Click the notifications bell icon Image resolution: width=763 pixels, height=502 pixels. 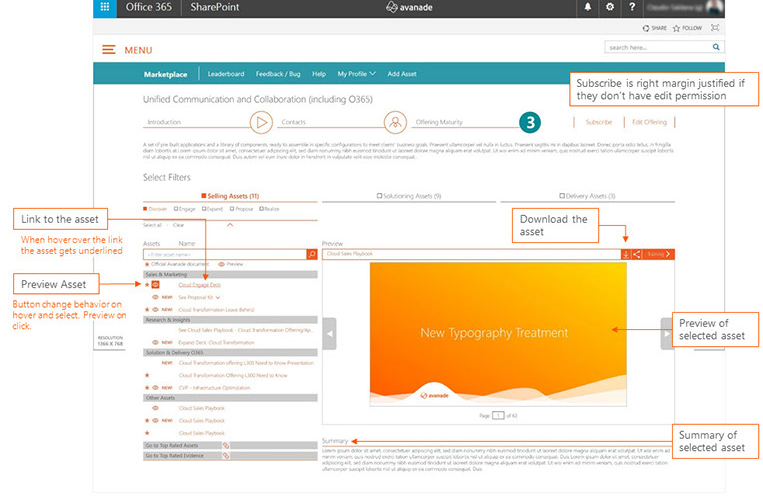click(x=586, y=8)
